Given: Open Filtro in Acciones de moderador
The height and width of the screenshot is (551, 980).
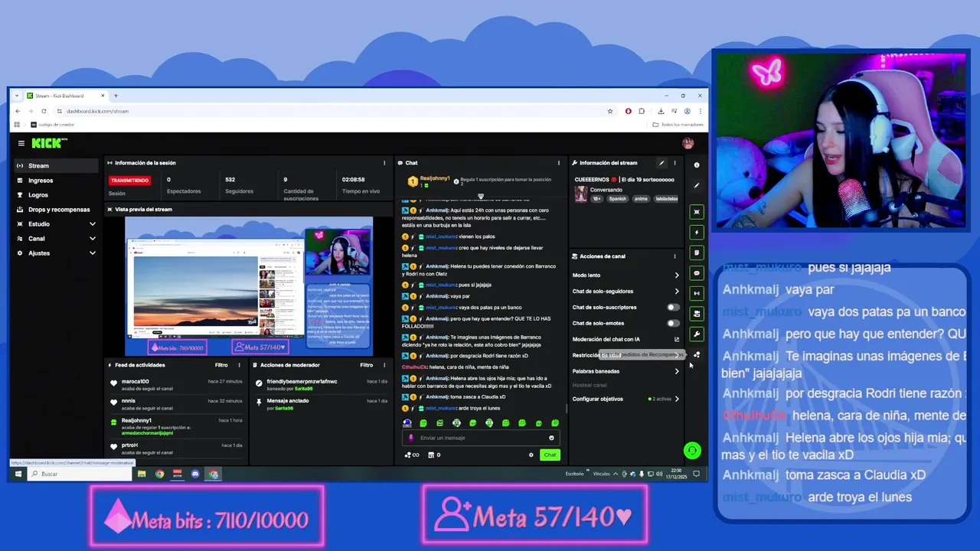Looking at the screenshot, I should [366, 365].
